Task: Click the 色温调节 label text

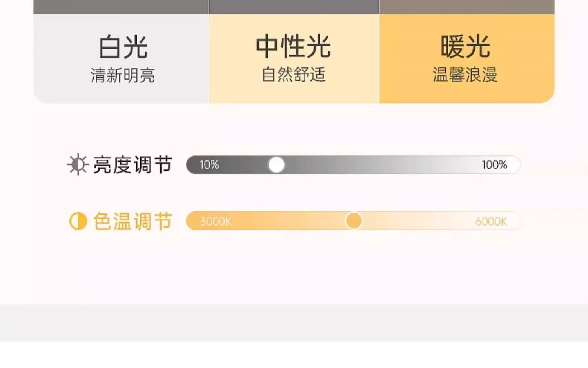Action: (133, 221)
